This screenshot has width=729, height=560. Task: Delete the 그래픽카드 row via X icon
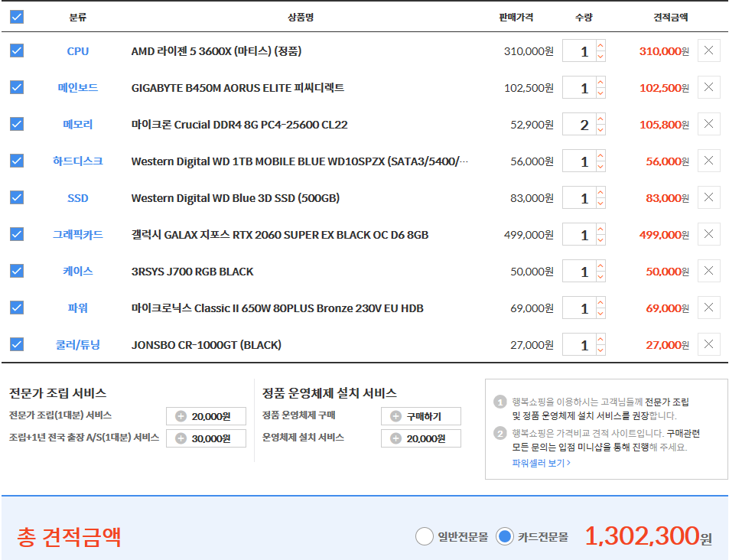(x=708, y=234)
